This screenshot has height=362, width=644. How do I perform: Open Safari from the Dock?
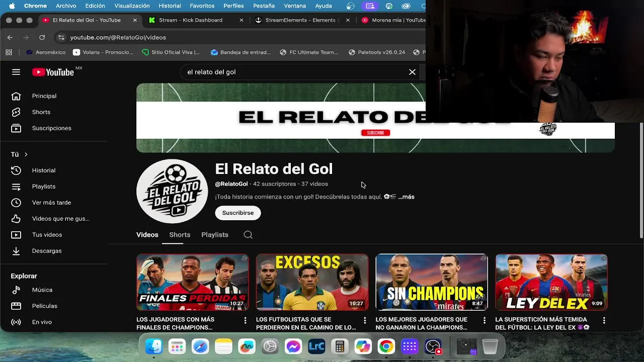(200, 346)
